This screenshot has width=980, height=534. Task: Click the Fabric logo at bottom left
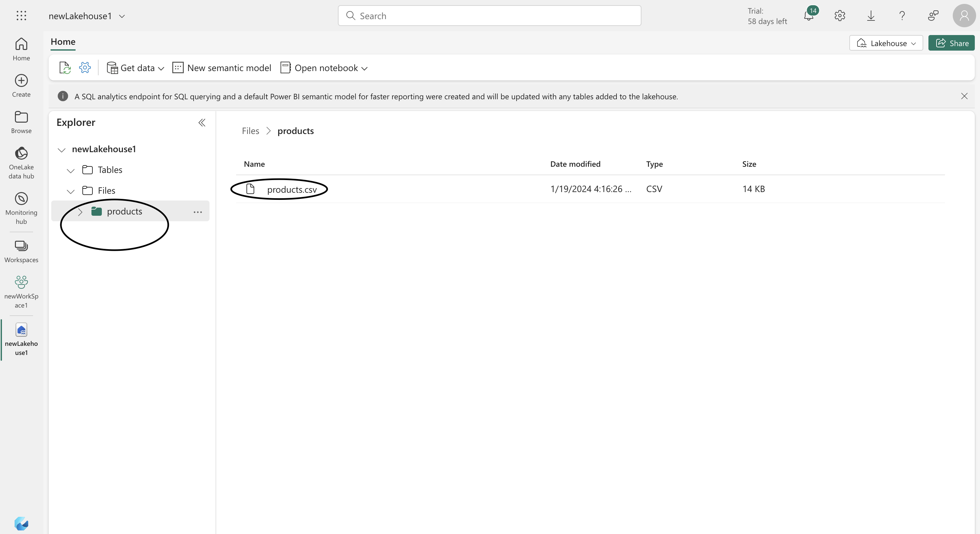(21, 523)
